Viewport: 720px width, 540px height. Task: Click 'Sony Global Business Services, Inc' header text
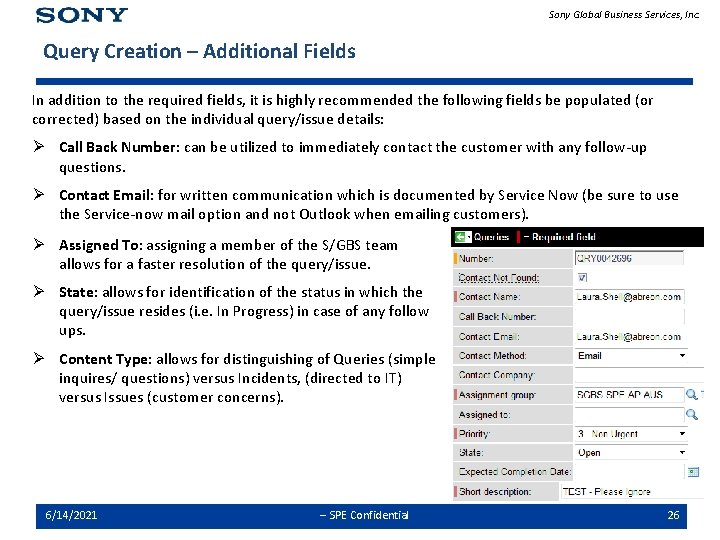coord(624,15)
